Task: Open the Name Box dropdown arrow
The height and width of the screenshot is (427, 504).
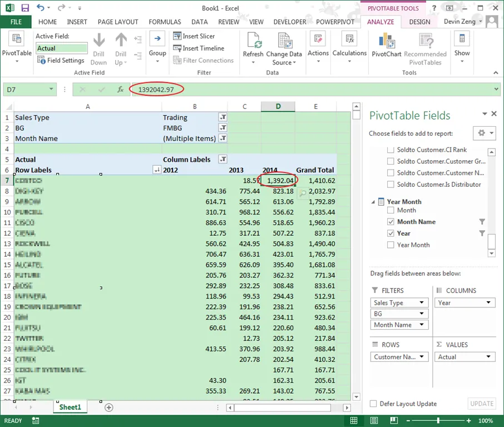Action: (x=51, y=89)
